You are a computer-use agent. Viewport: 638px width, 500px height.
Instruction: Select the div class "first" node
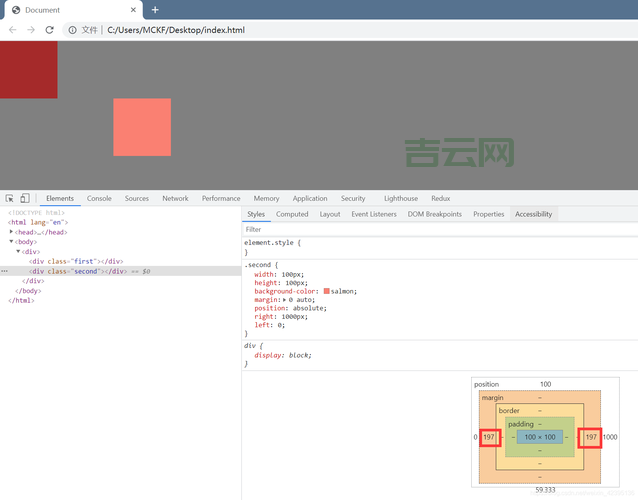coord(68,261)
